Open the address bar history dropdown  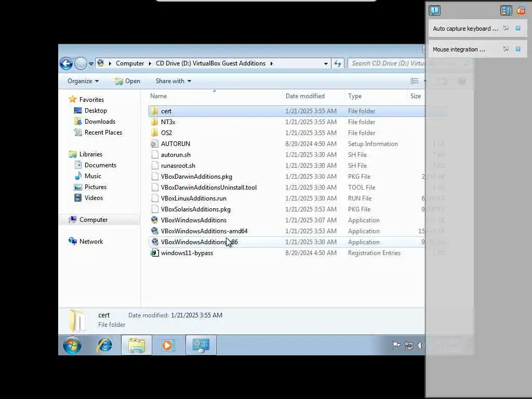coord(326,63)
